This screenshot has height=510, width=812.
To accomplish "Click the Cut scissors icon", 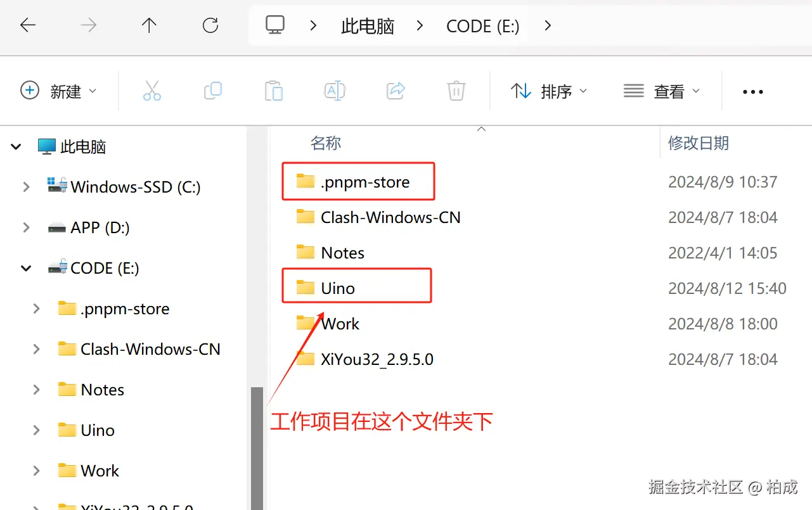I will pyautogui.click(x=152, y=91).
